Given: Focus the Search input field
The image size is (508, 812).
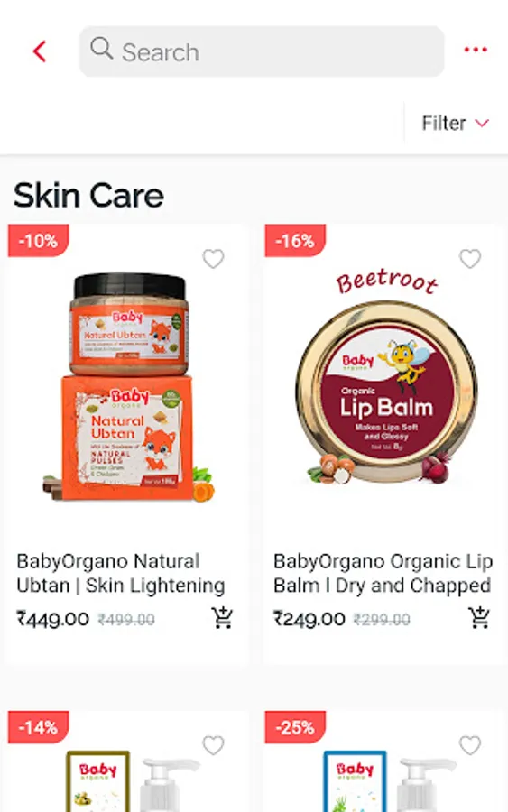Looking at the screenshot, I should 262,51.
